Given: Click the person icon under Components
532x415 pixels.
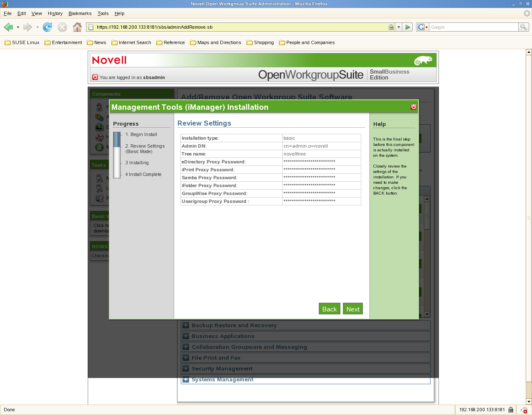Looking at the screenshot, I should click(99, 107).
